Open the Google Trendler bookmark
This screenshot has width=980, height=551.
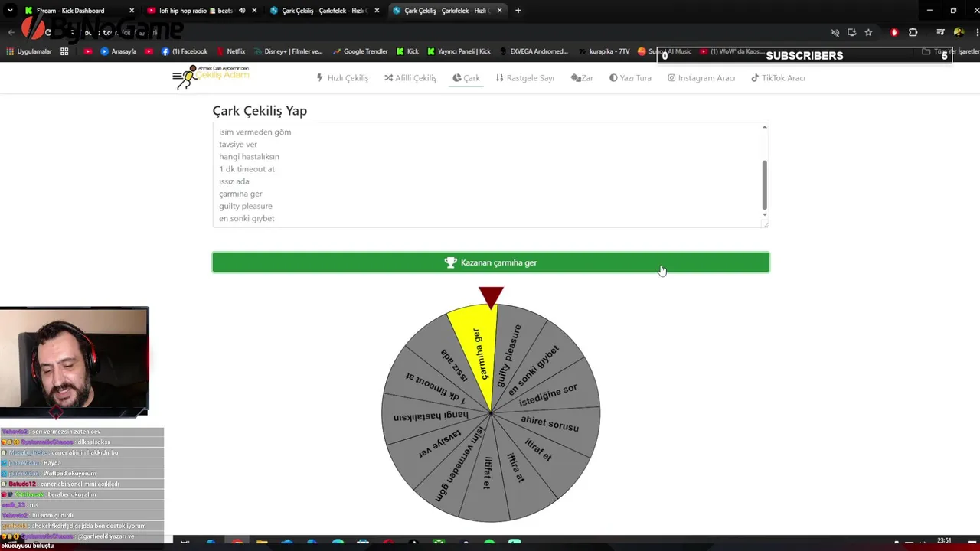point(360,51)
